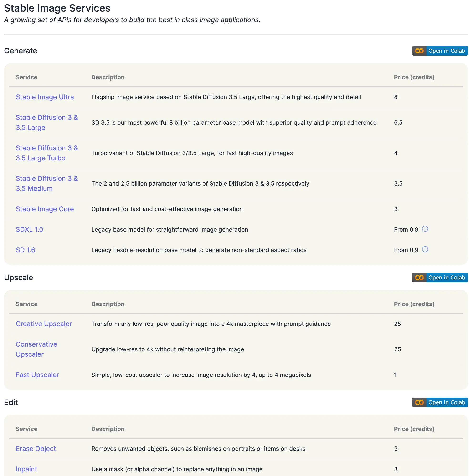473x476 pixels.
Task: Visit Stable Diffusion 3 & 3.5 Medium
Action: (x=47, y=183)
